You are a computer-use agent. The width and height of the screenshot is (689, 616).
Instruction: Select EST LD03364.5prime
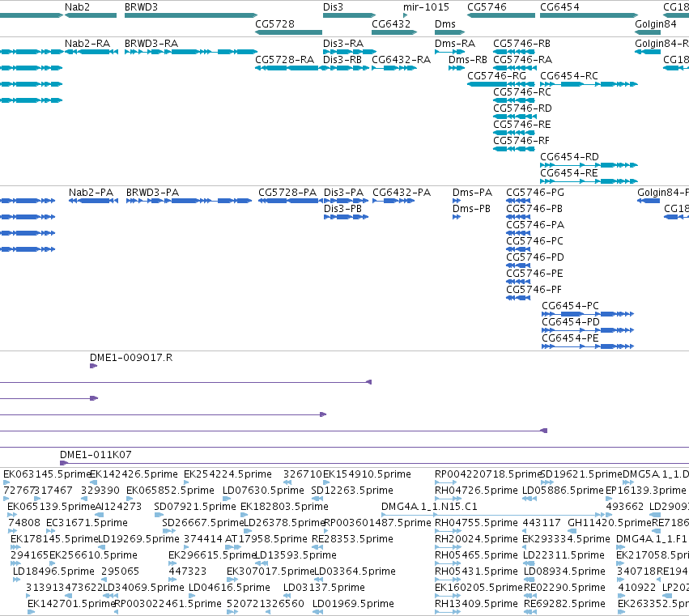(355, 571)
